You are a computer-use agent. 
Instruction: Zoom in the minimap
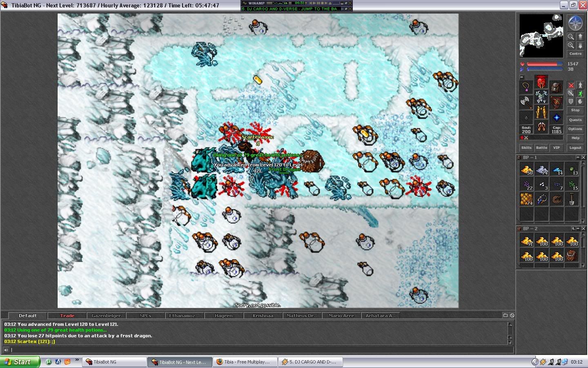click(571, 45)
